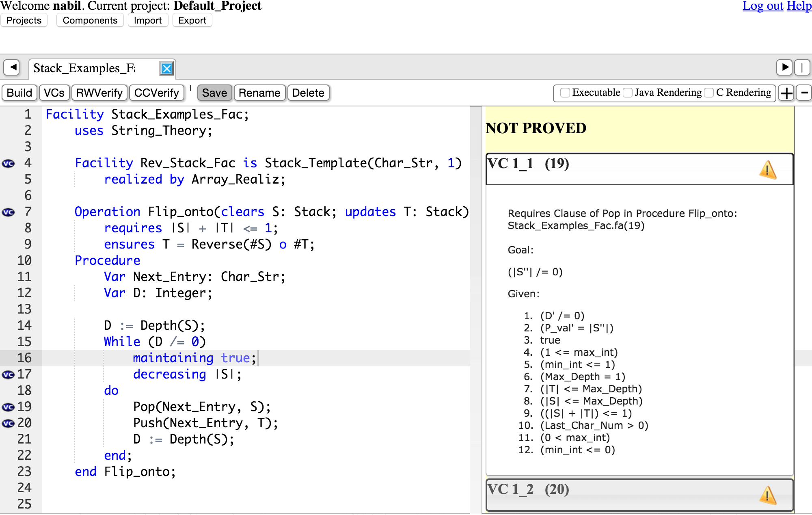The height and width of the screenshot is (515, 812).
Task: Open the Components menu
Action: (90, 20)
